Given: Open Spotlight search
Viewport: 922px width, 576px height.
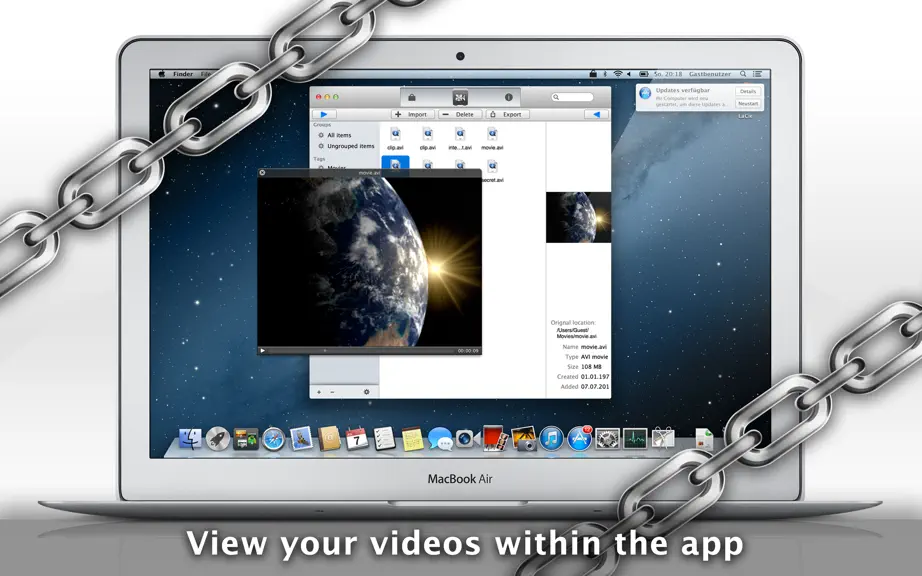Looking at the screenshot, I should point(743,74).
